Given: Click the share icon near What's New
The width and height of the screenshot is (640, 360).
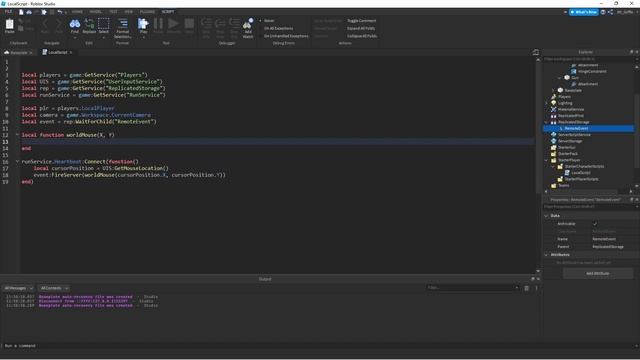Looking at the screenshot, I should point(610,12).
